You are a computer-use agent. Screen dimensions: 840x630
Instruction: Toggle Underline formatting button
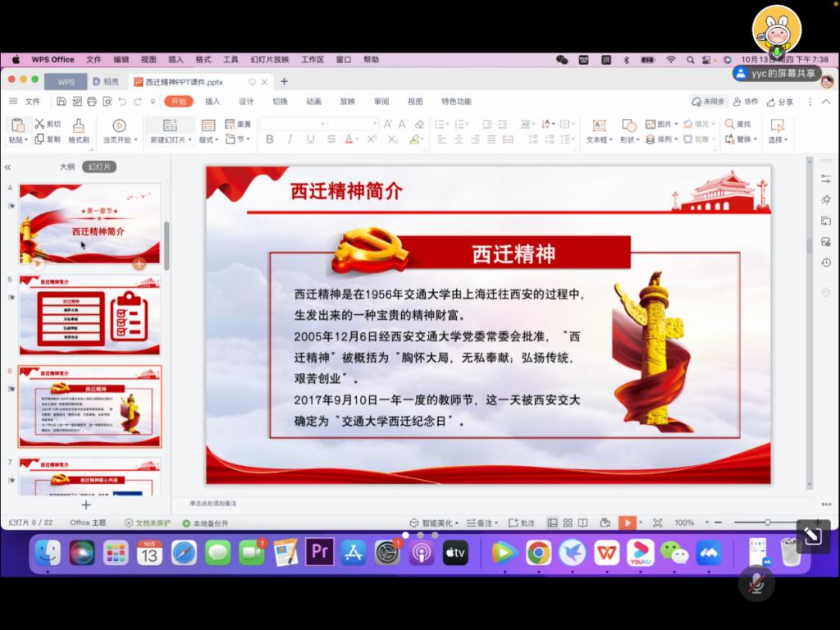pyautogui.click(x=310, y=139)
